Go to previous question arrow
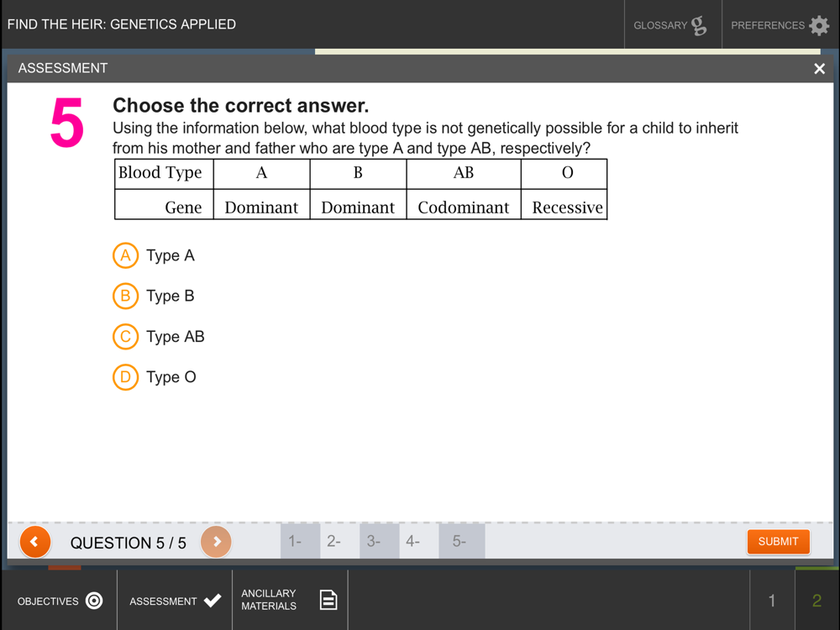The width and height of the screenshot is (840, 630). point(34,542)
